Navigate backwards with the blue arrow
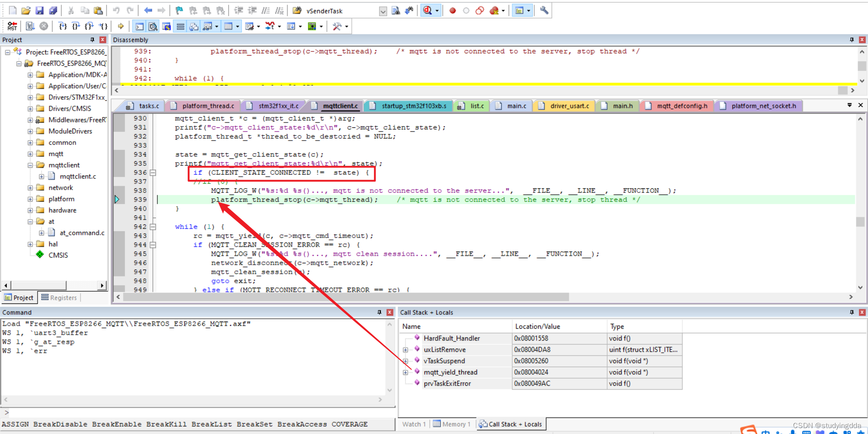 point(148,10)
